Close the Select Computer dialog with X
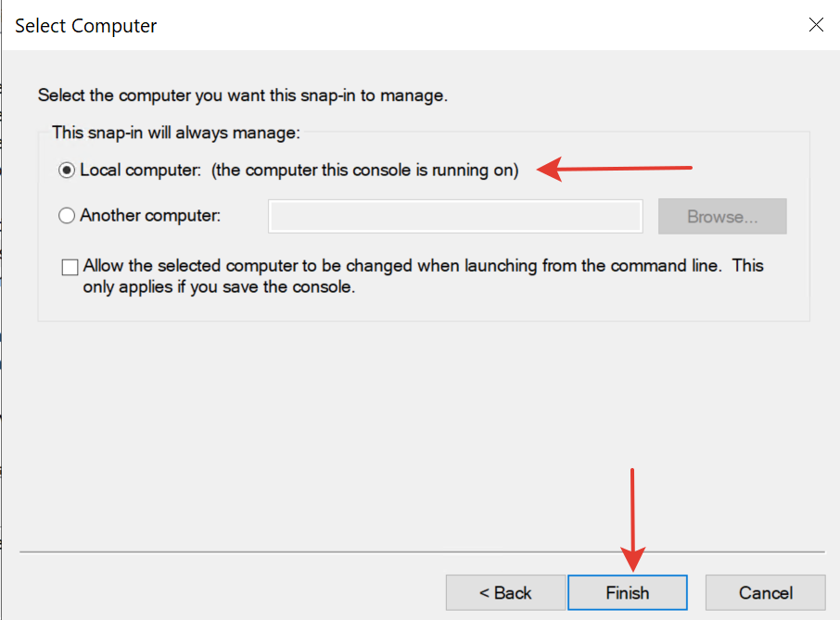Screen dimensions: 840x620 (x=816, y=25)
